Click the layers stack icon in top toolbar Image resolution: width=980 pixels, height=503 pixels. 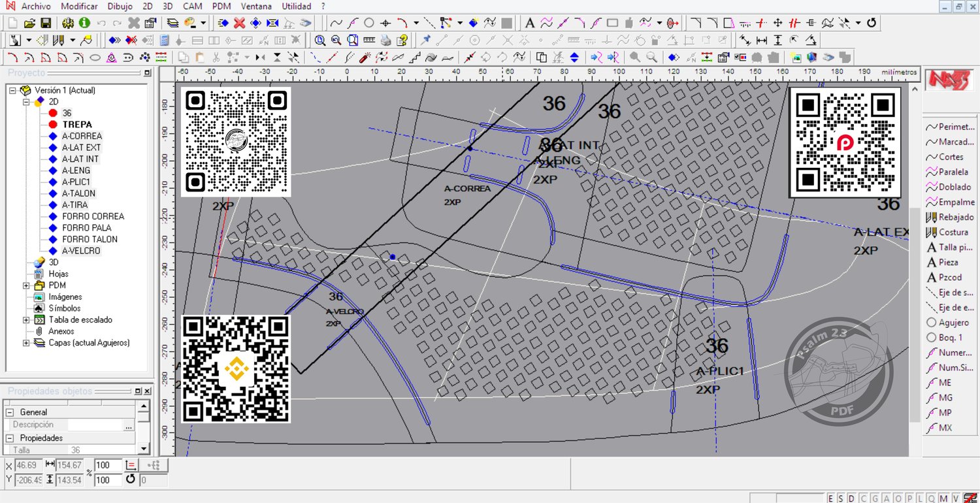click(173, 23)
